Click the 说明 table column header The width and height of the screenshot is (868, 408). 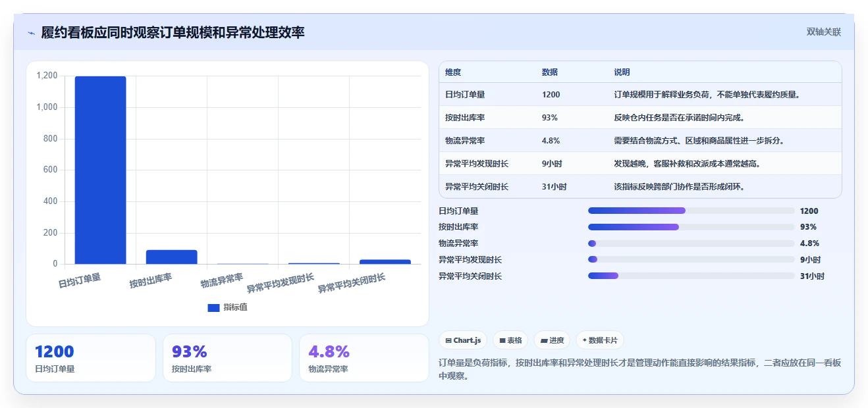point(622,72)
